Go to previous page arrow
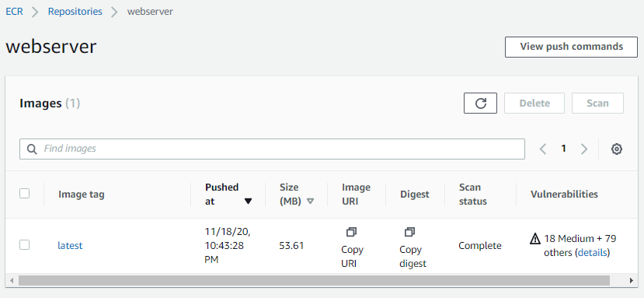This screenshot has height=298, width=644. 543,149
